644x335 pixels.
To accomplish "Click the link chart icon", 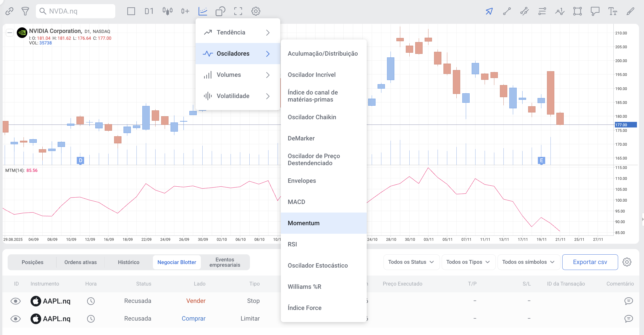I will tap(9, 11).
